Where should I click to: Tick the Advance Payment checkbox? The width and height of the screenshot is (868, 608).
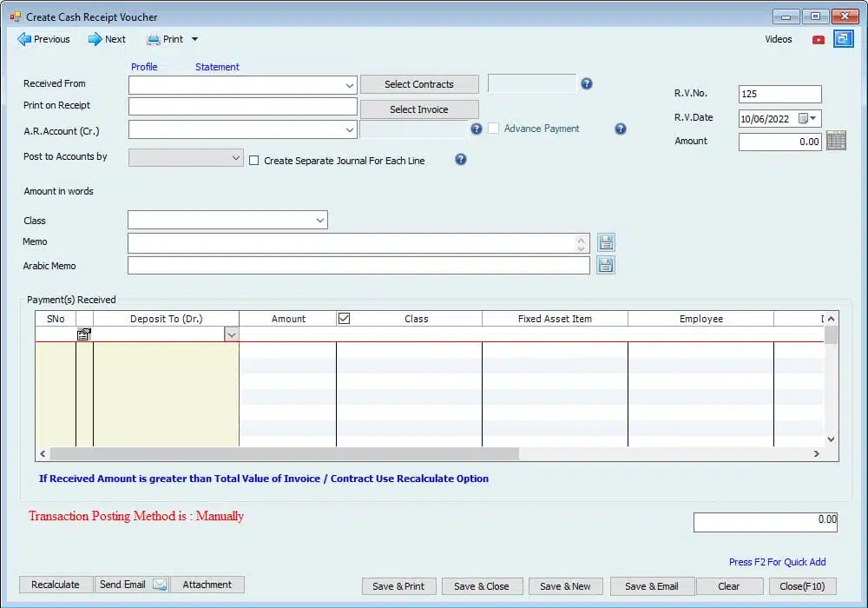(x=494, y=129)
